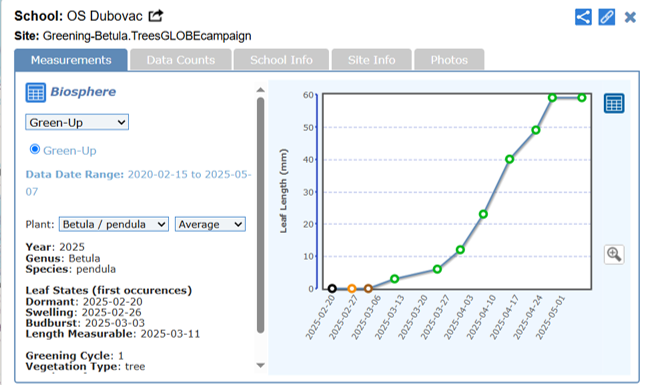Click the green data point near 6 mm
Image resolution: width=646 pixels, height=385 pixels.
438,269
